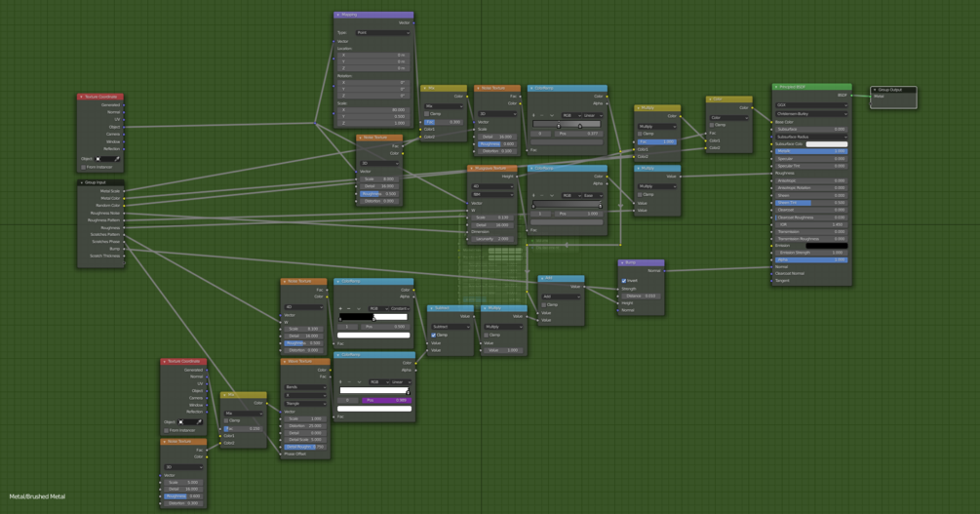Open the color ramp tools chevron in the Constant ColorRamp

coord(359,308)
